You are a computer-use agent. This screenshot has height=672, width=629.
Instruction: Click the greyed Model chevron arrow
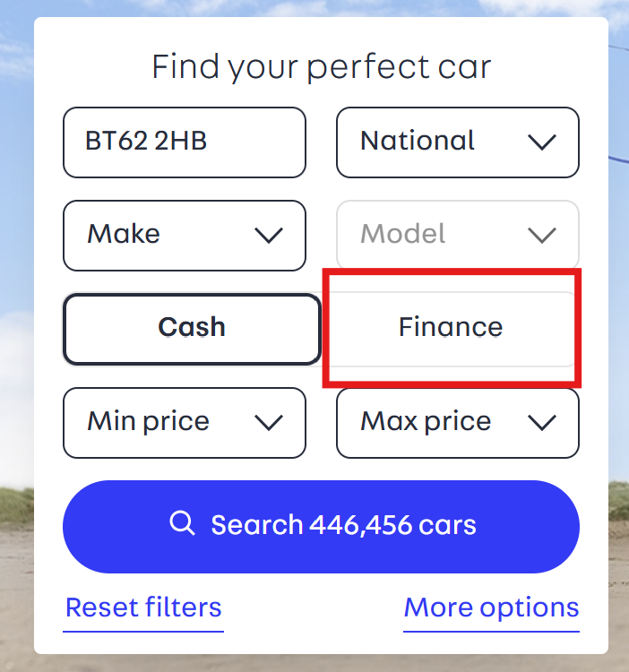coord(542,236)
